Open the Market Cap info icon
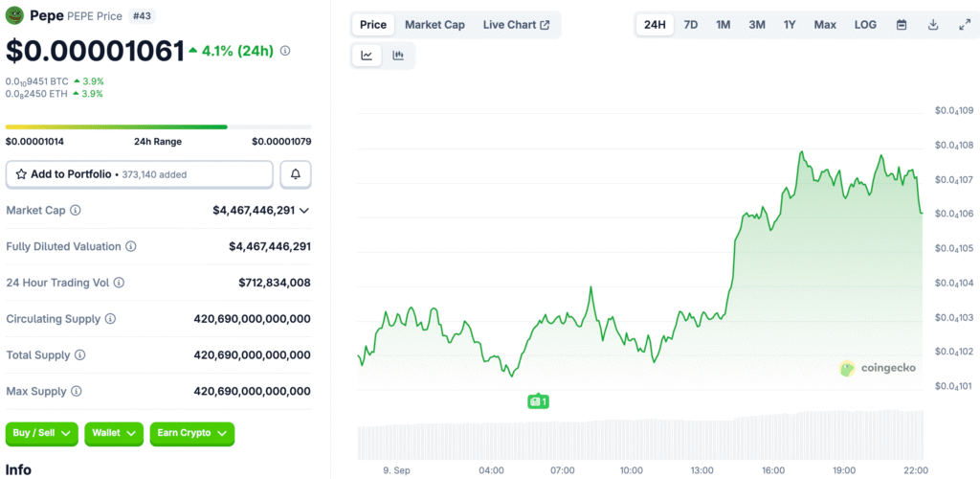Image resolution: width=980 pixels, height=479 pixels. pos(75,210)
